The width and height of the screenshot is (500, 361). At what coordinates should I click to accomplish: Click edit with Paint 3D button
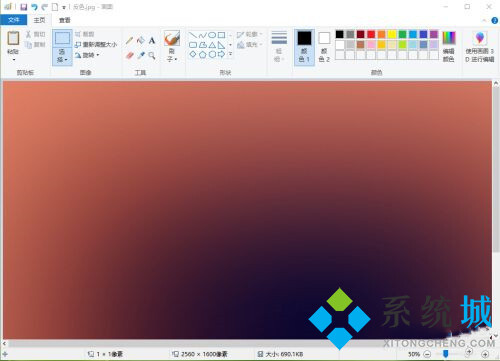[x=480, y=47]
